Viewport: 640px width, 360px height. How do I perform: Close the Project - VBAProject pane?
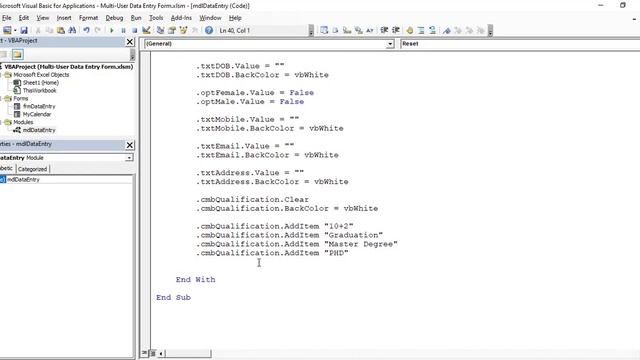(x=130, y=42)
